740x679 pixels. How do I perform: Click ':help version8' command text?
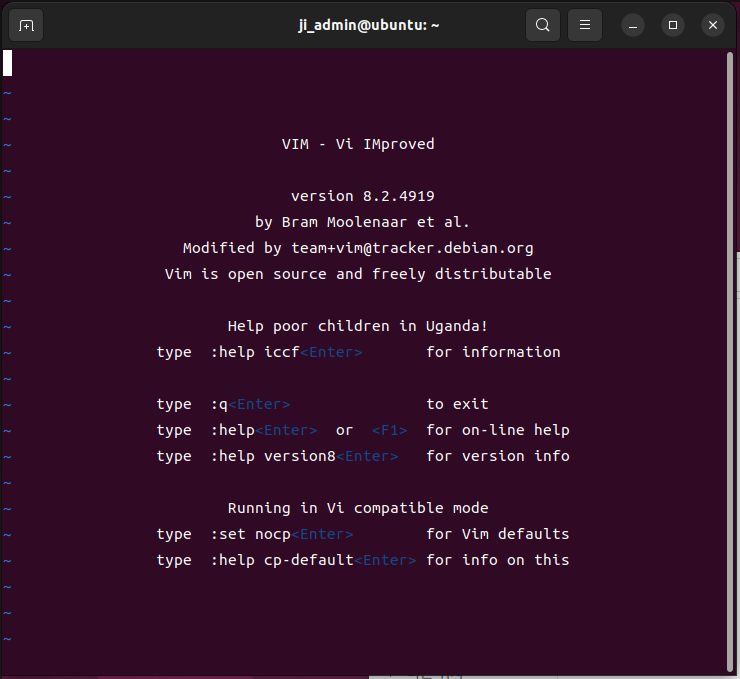coord(273,456)
